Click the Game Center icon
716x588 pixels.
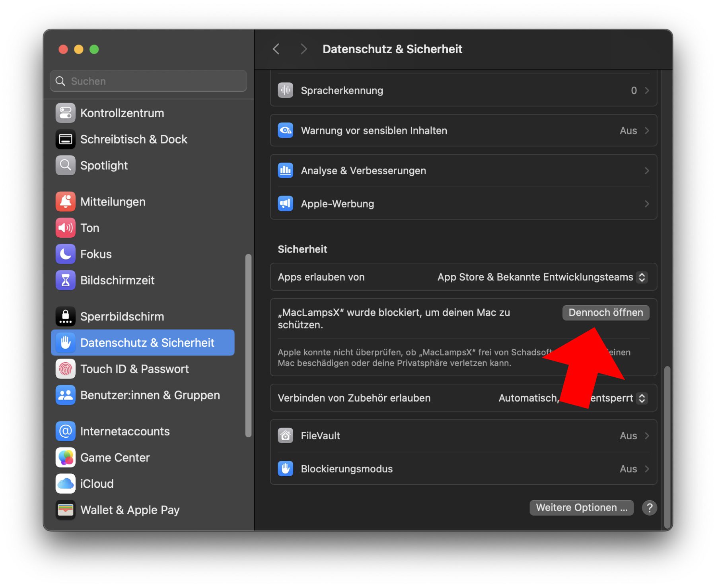[x=65, y=458]
